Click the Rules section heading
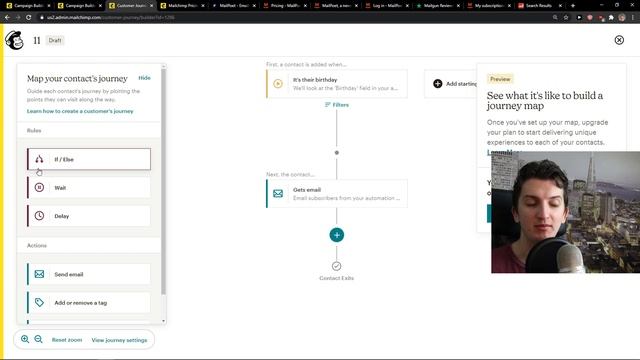Viewport: 640px width, 360px height. pos(34,131)
